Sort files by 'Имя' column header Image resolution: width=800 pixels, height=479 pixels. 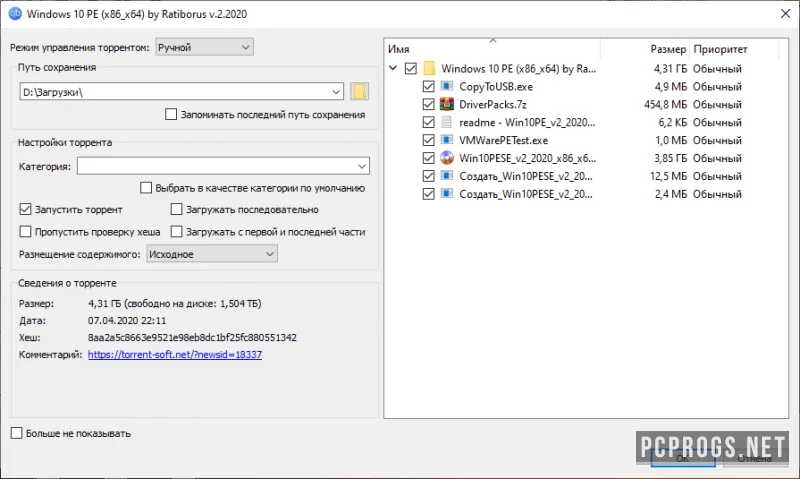[493, 49]
